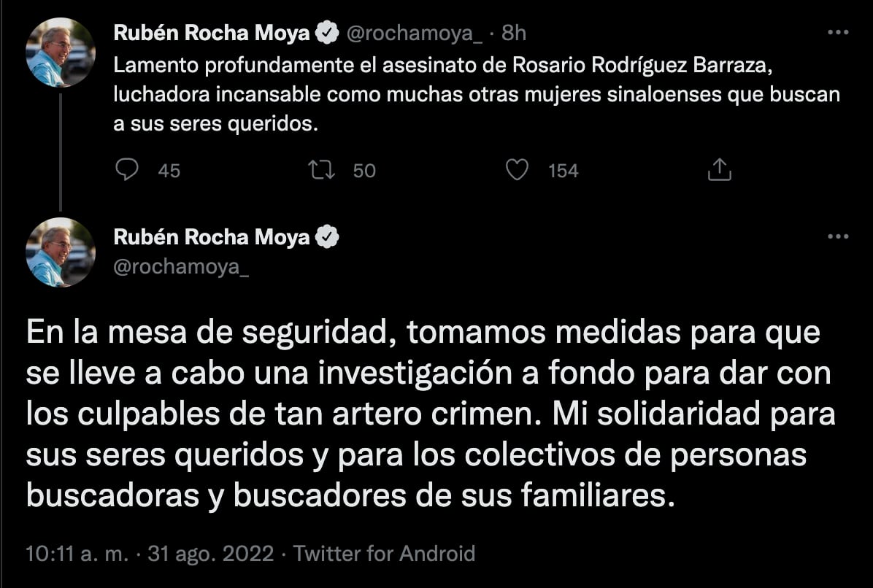Open the tweet via the 8h timestamp
Screen dimensions: 873x588
click(515, 31)
